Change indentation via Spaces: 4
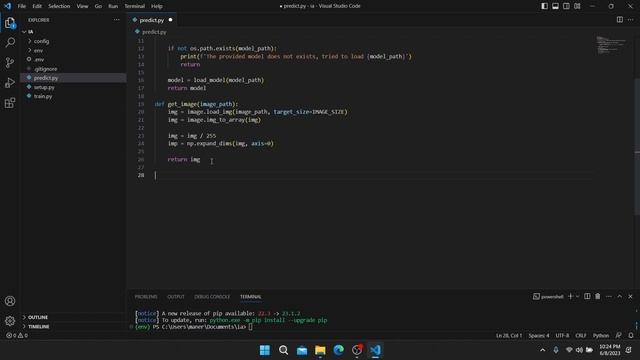The width and height of the screenshot is (640, 360). tap(539, 336)
